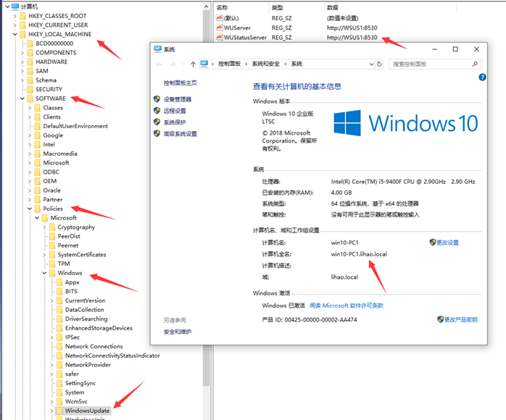This screenshot has width=506, height=420.
Task: Select Cryptography key folder icon
Action: [52, 227]
